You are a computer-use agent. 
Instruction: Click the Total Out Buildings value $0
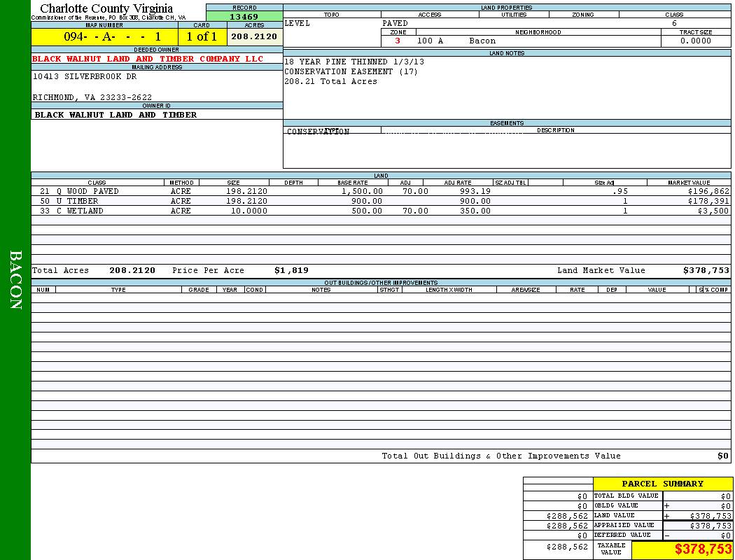(722, 456)
